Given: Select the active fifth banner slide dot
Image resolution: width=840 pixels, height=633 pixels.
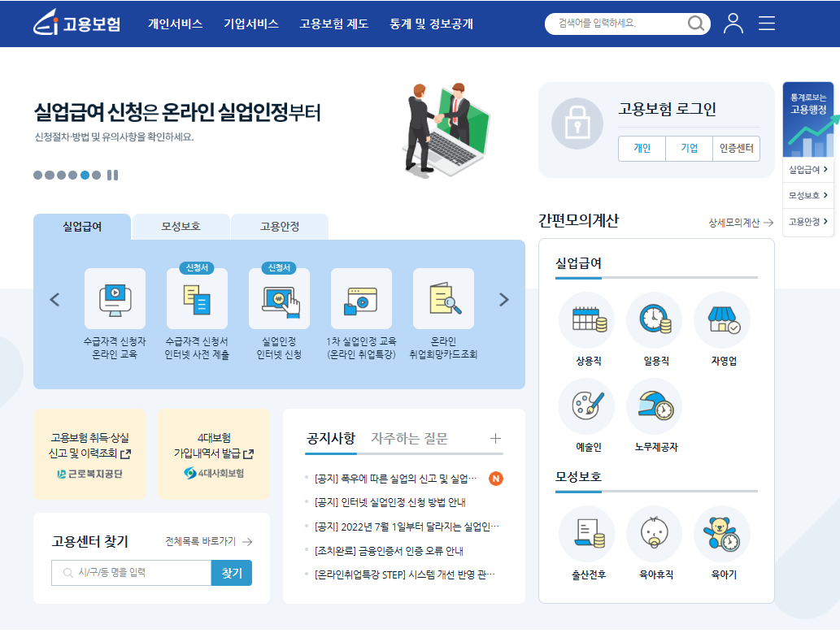Looking at the screenshot, I should (85, 176).
